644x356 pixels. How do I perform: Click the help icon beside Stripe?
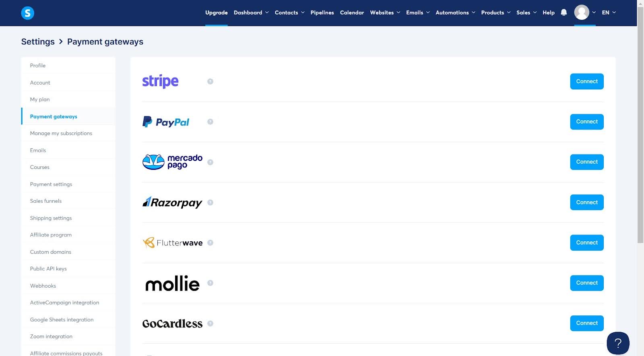pyautogui.click(x=210, y=81)
